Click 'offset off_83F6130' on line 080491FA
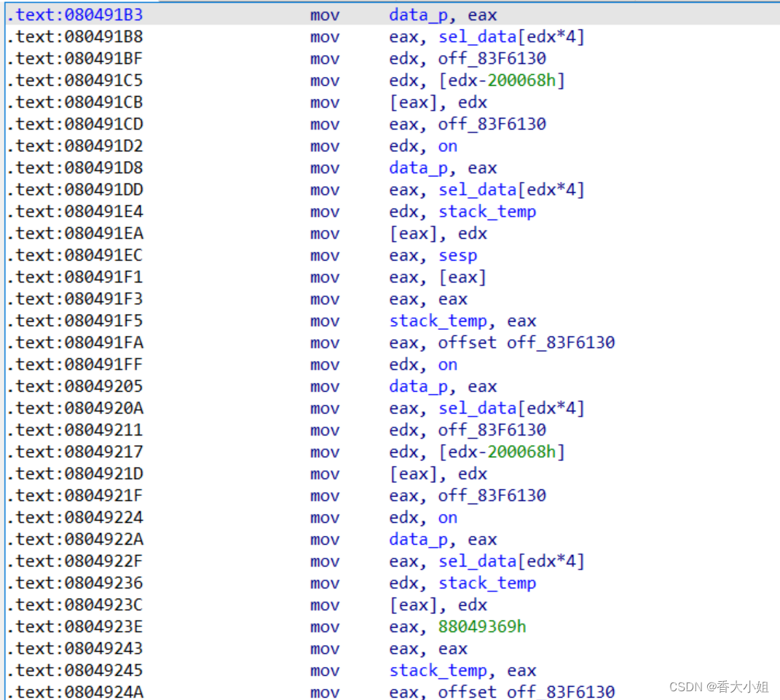The image size is (780, 700). 527,343
